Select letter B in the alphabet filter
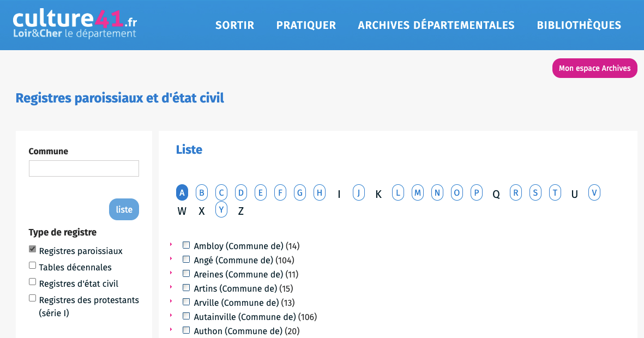The image size is (644, 338). [x=202, y=192]
